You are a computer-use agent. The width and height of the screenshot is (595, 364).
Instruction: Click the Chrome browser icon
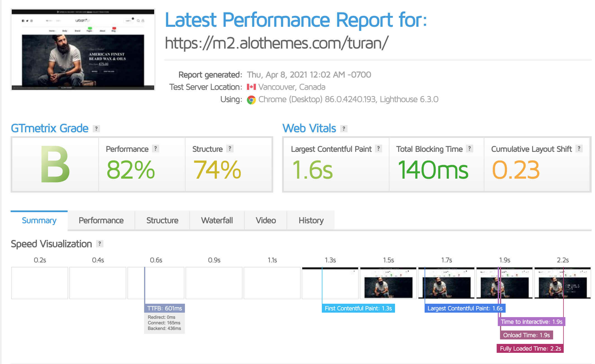(x=251, y=100)
